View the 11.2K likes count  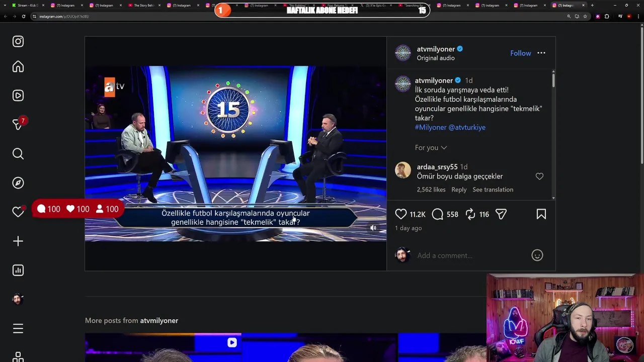(x=417, y=214)
